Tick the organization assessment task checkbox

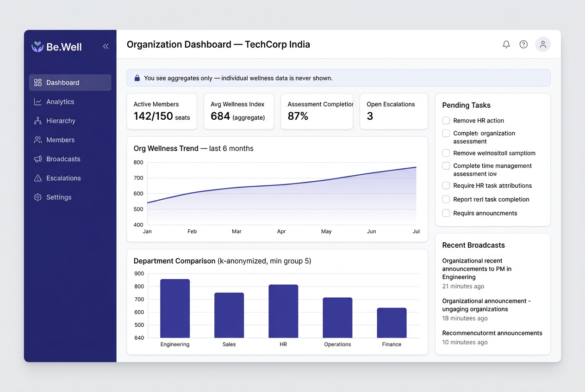446,133
